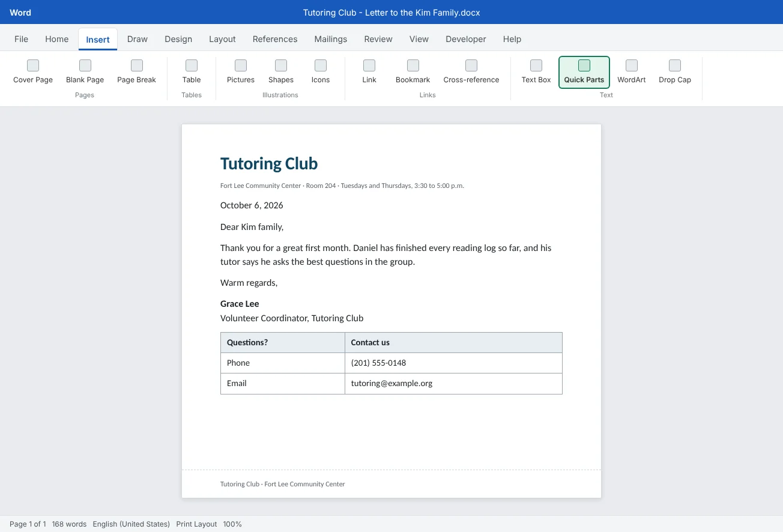Switch to the Home tab
The height and width of the screenshot is (532, 783).
pos(57,39)
